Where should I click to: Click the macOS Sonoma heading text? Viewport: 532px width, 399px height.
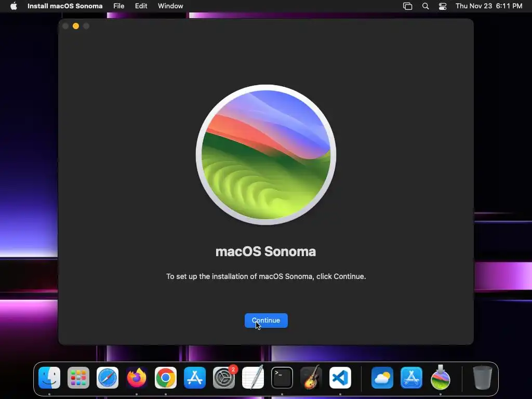(265, 251)
